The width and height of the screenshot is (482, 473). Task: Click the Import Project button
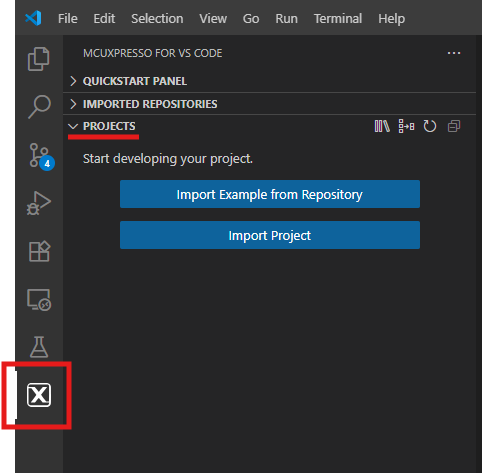click(x=270, y=235)
